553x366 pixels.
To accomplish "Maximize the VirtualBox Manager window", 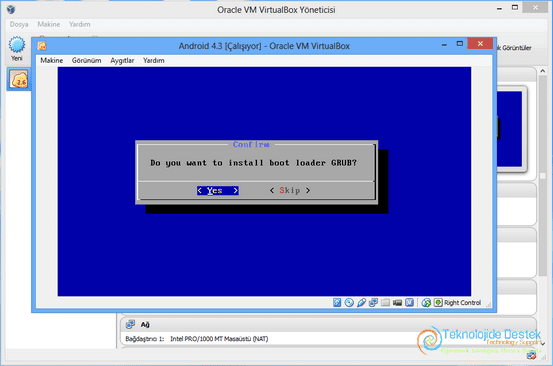I will [x=515, y=7].
